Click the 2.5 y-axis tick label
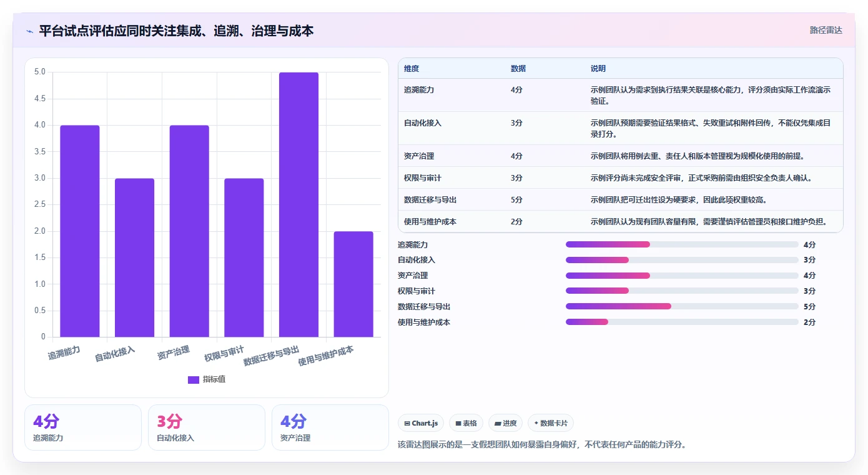This screenshot has height=475, width=868. coord(39,204)
